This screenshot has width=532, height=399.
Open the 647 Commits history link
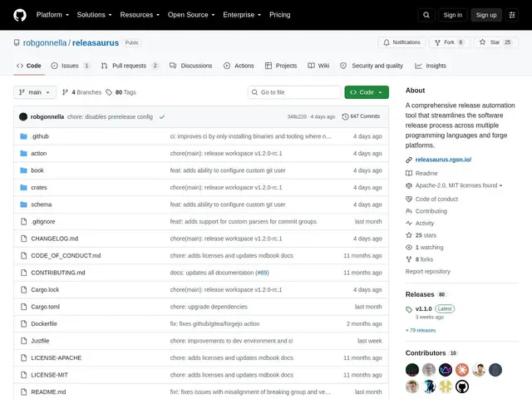[x=361, y=116]
